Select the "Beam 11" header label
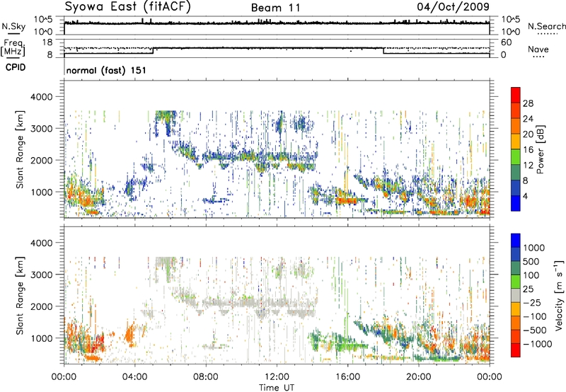Screen dimensions: 566x392 tap(276, 8)
